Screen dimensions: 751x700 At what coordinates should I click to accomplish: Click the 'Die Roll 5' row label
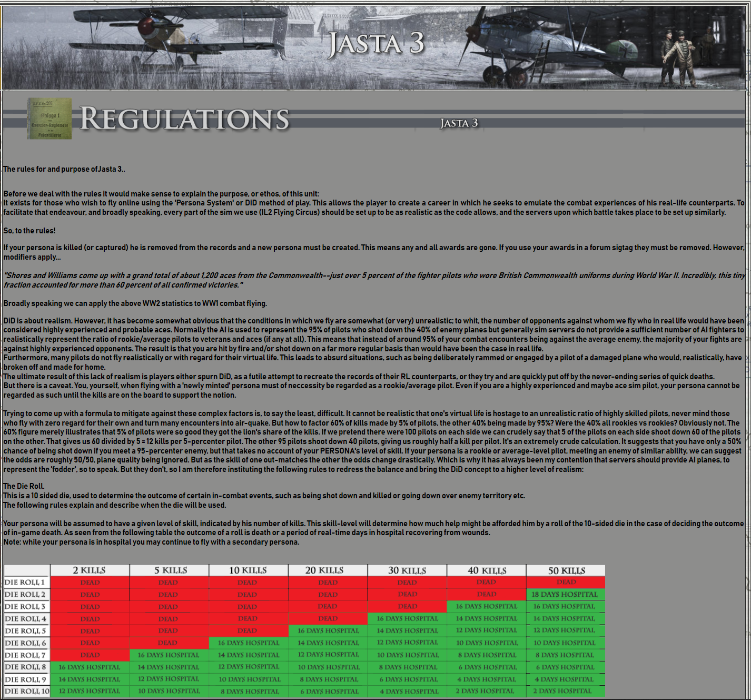27,630
